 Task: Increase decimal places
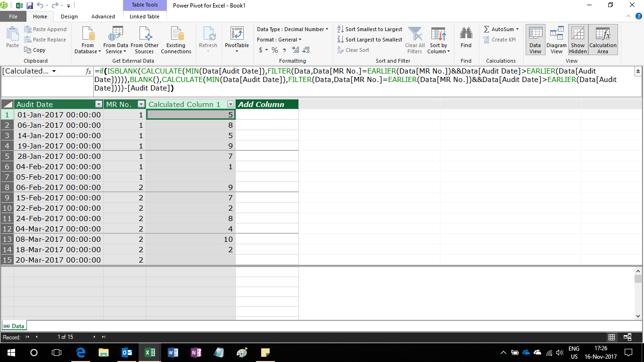[x=295, y=50]
